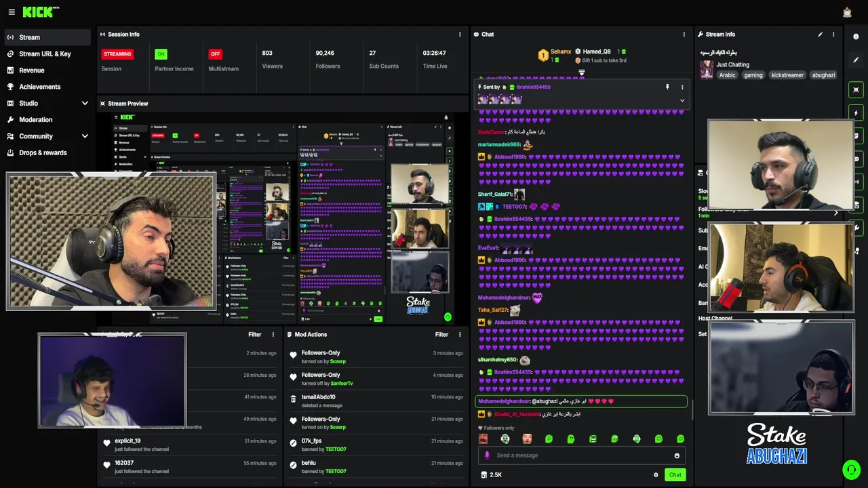This screenshot has width=868, height=488.
Task: Insert the first emote in quick emote row
Action: (484, 439)
